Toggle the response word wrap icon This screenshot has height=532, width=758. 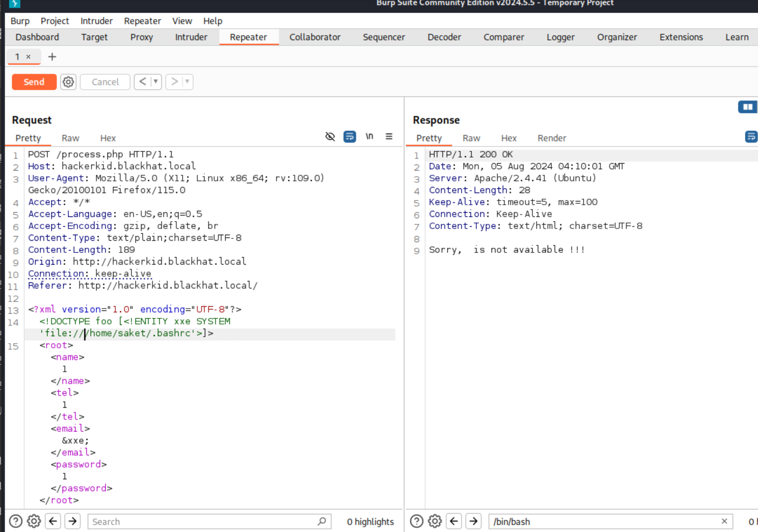click(751, 137)
